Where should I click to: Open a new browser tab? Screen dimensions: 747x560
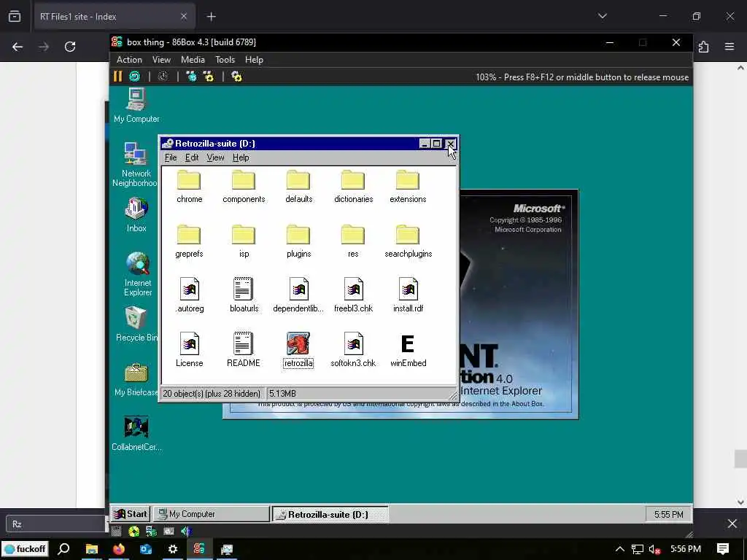coord(211,17)
